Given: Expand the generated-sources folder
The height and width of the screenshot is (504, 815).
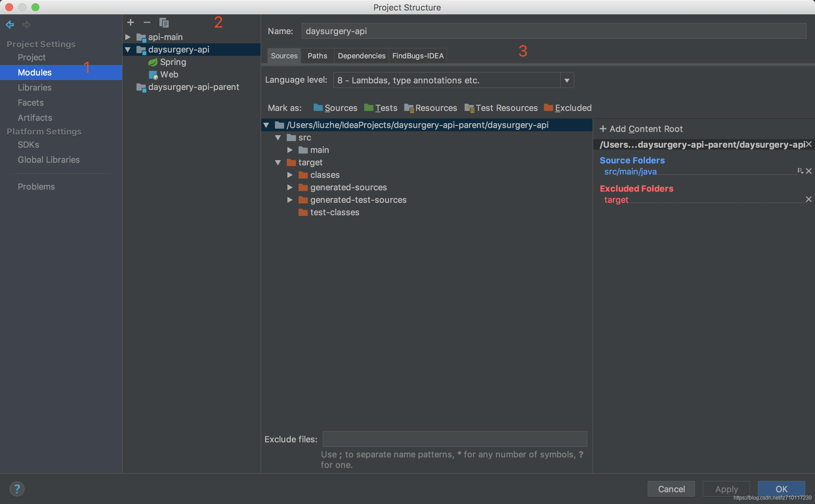Looking at the screenshot, I should (290, 187).
